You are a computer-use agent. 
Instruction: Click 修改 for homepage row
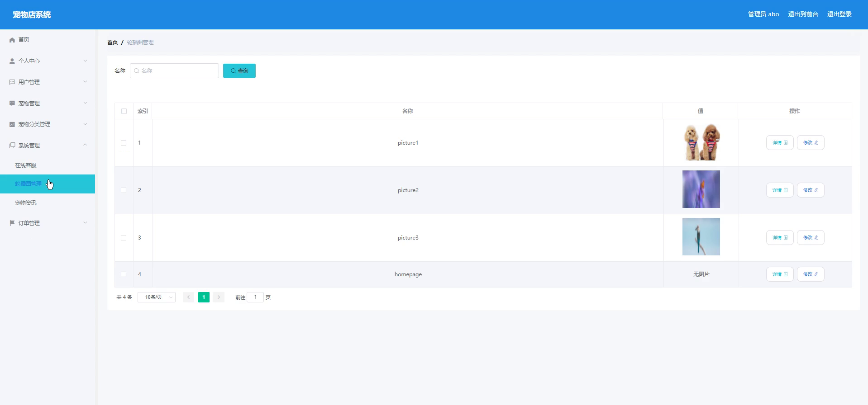[x=811, y=274]
